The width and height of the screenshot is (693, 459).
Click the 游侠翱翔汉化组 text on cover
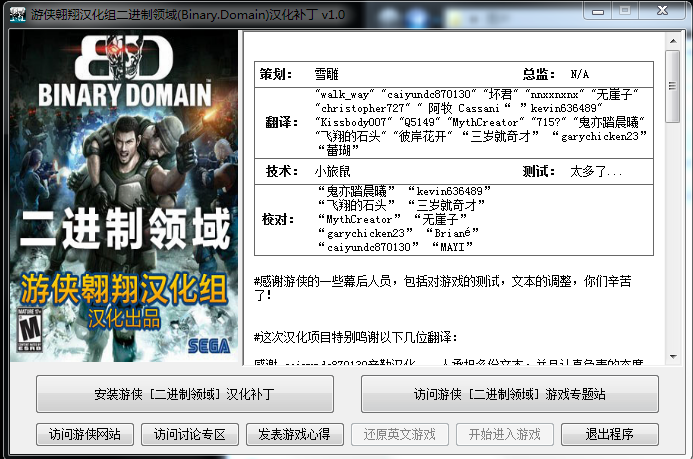(124, 289)
